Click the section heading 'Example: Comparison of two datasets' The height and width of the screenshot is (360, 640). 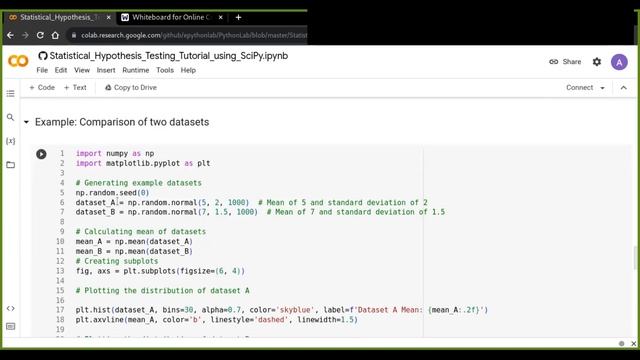pyautogui.click(x=122, y=122)
